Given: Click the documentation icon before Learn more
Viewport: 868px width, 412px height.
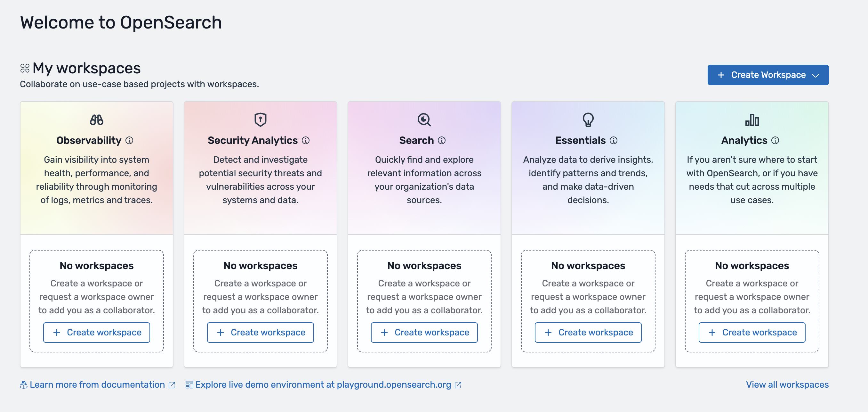Looking at the screenshot, I should (x=24, y=384).
